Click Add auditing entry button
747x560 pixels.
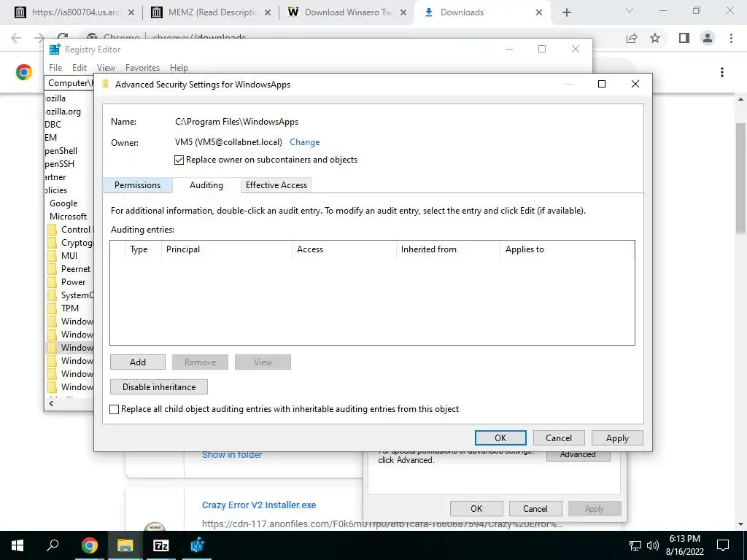click(138, 362)
